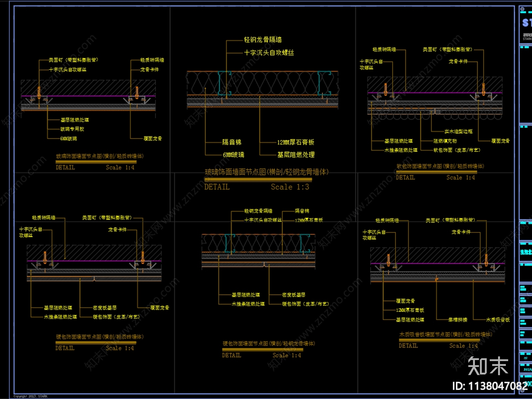Select '12MM厚石膏板' in the 木质吸音板 detail
532x399 pixels.
pyautogui.click(x=410, y=310)
